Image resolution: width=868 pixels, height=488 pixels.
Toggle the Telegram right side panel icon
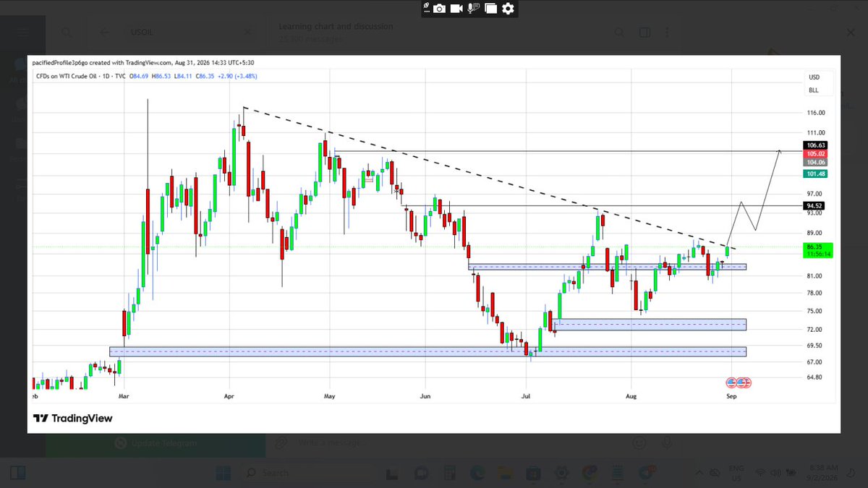tap(644, 33)
